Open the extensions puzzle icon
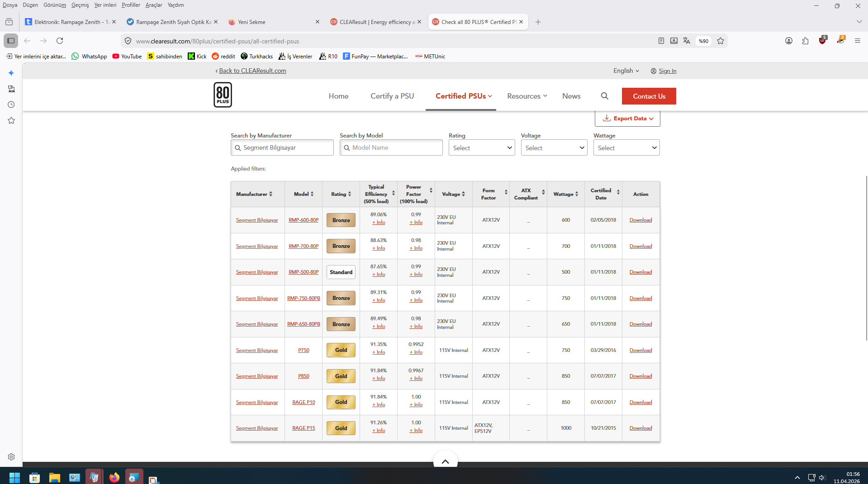The width and height of the screenshot is (868, 484). tap(805, 41)
